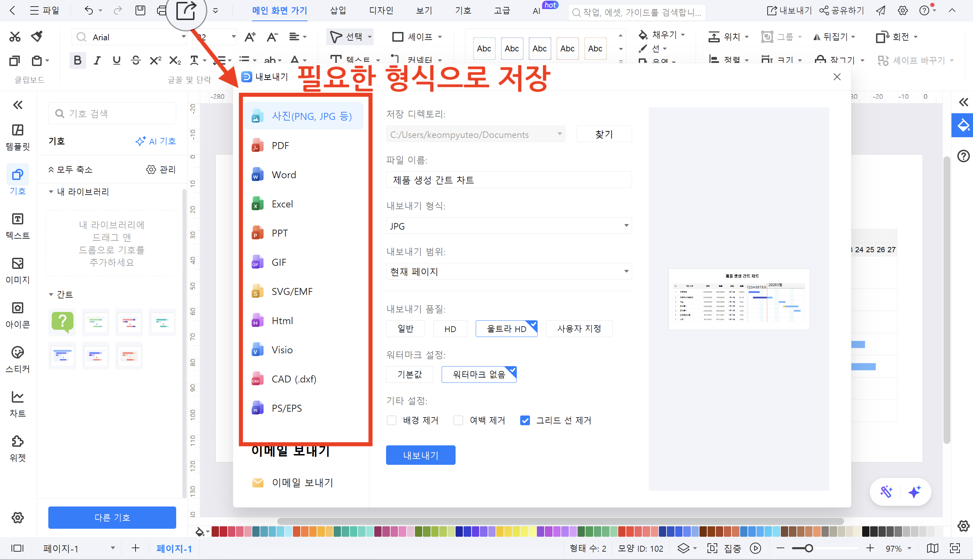The width and height of the screenshot is (973, 560).
Task: Open the Arial font dropdown
Action: point(183,36)
